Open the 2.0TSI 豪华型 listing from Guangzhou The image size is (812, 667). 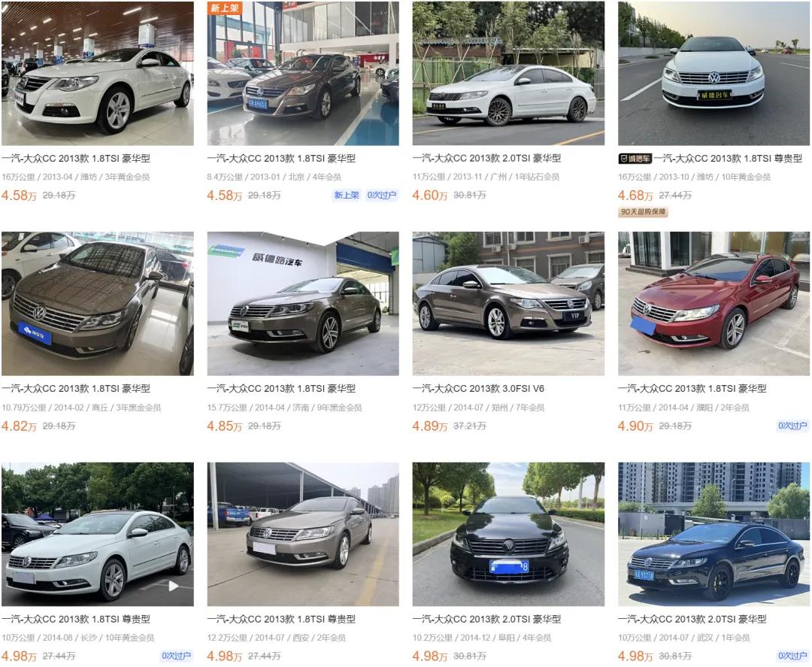pos(486,159)
